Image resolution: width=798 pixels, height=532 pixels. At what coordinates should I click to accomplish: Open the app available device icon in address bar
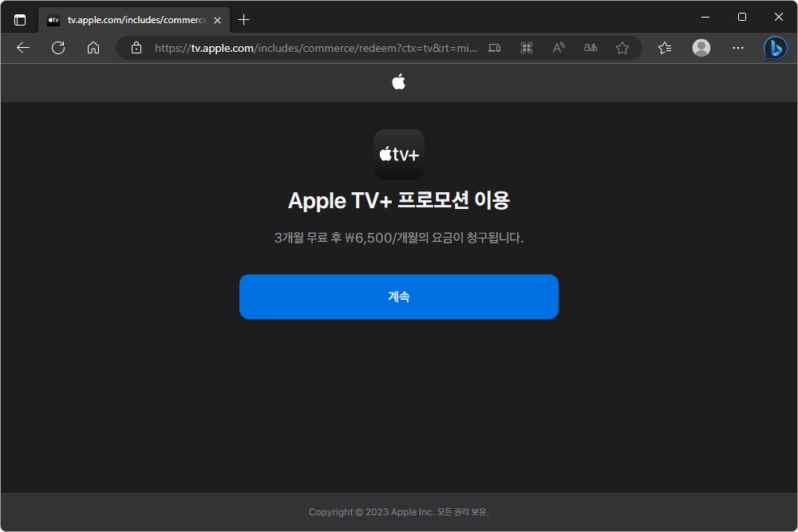click(494, 48)
